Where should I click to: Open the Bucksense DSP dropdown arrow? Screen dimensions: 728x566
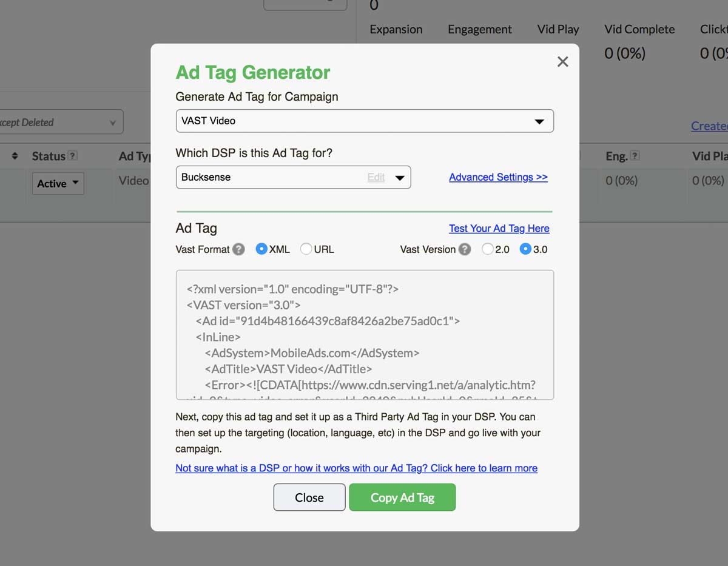coord(400,178)
